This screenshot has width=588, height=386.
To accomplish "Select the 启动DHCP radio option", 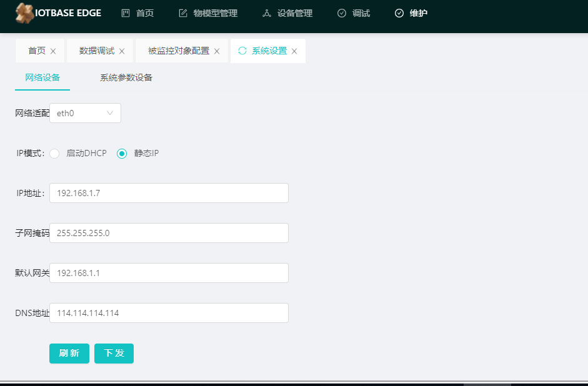I will click(54, 154).
